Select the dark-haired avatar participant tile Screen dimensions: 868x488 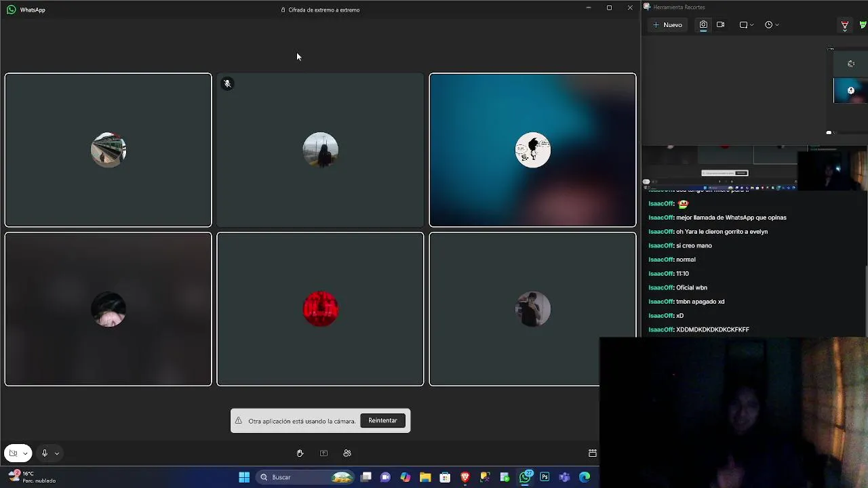[x=108, y=309]
